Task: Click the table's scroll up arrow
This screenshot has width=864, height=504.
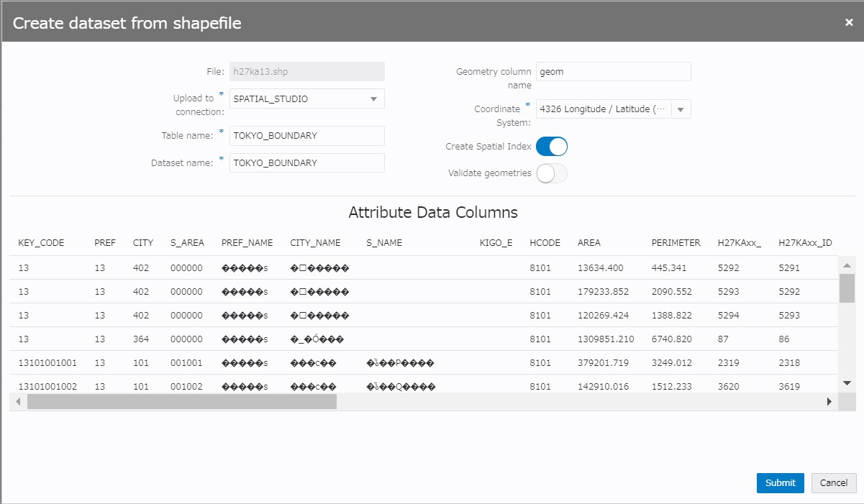Action: coord(847,265)
